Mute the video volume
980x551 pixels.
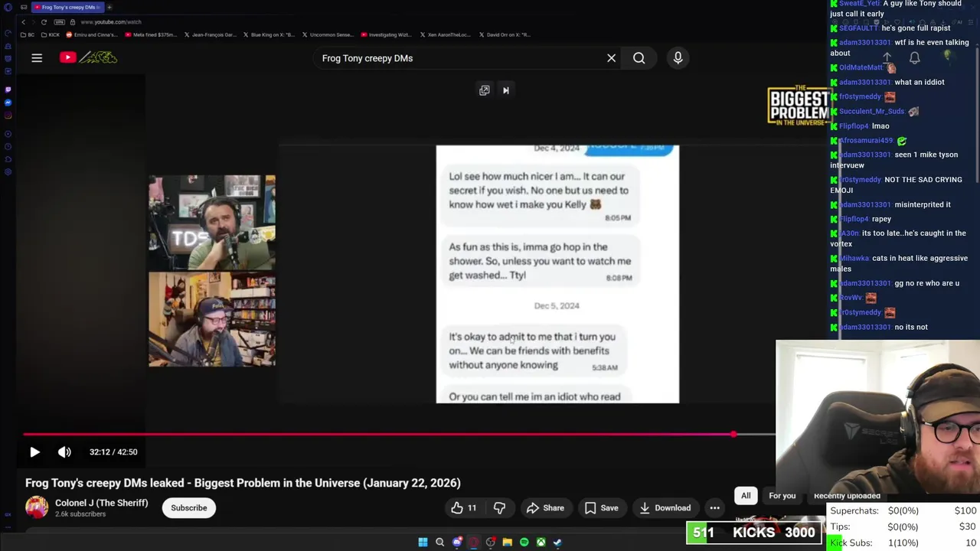coord(64,452)
